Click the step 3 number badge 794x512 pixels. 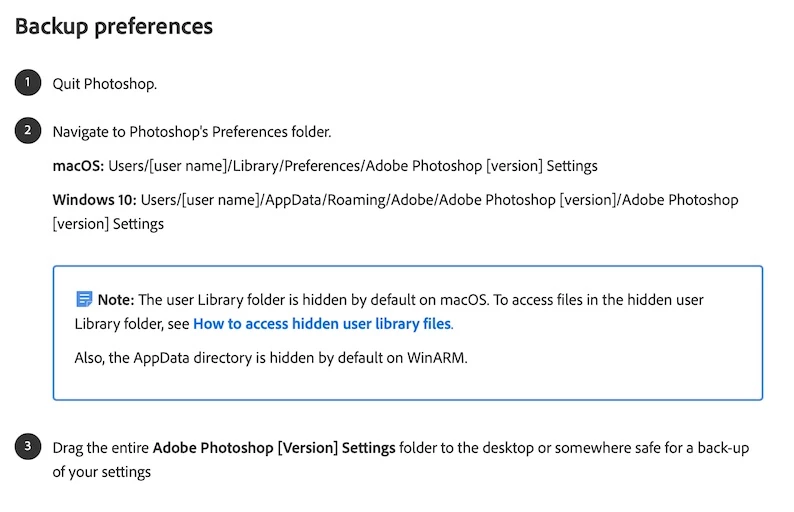27,447
